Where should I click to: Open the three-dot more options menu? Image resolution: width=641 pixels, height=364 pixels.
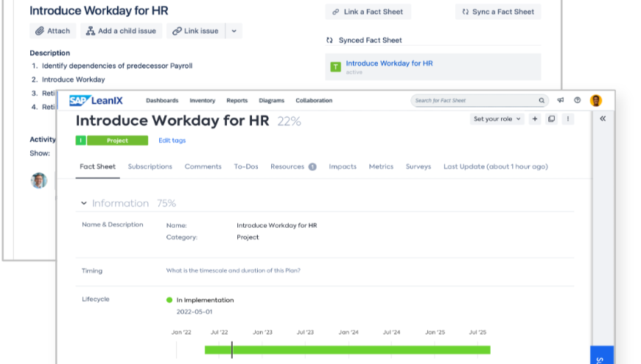tap(567, 119)
